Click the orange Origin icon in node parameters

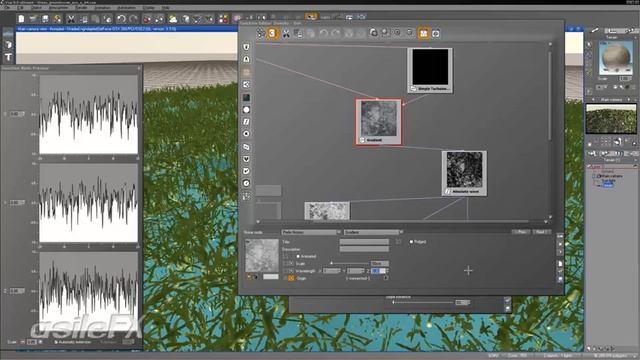(x=291, y=278)
